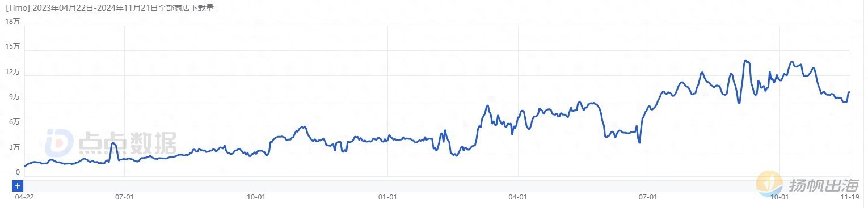Screen dimensions: 868x208
Task: Click the gray range slider strip under the chart
Action: click(x=437, y=186)
